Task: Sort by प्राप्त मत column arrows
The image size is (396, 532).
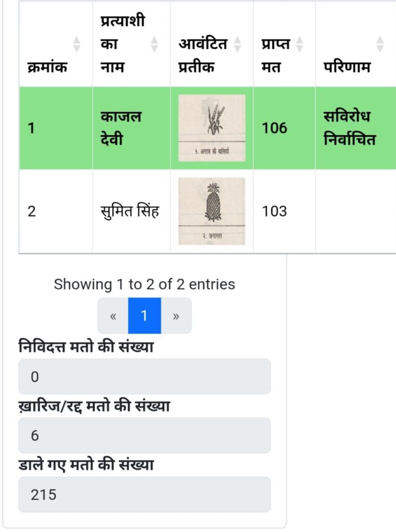Action: click(x=299, y=45)
